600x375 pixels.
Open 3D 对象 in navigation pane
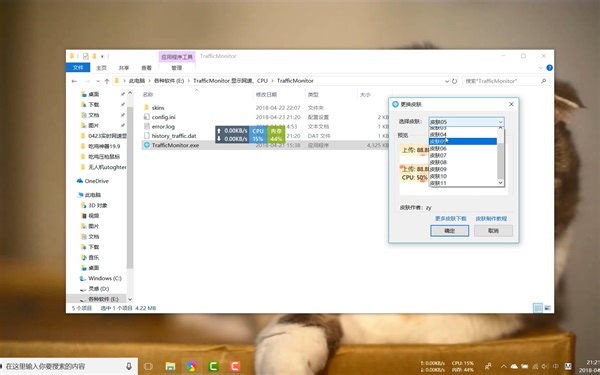pos(95,205)
